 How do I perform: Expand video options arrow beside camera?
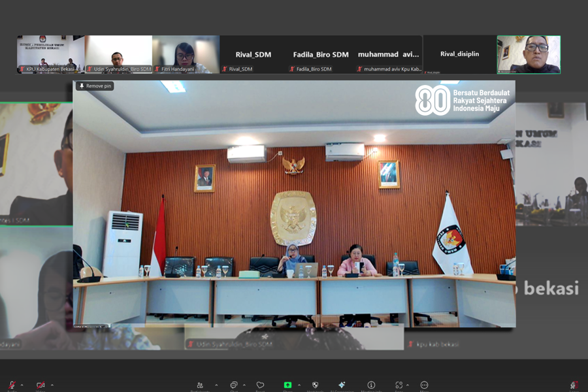click(x=52, y=385)
